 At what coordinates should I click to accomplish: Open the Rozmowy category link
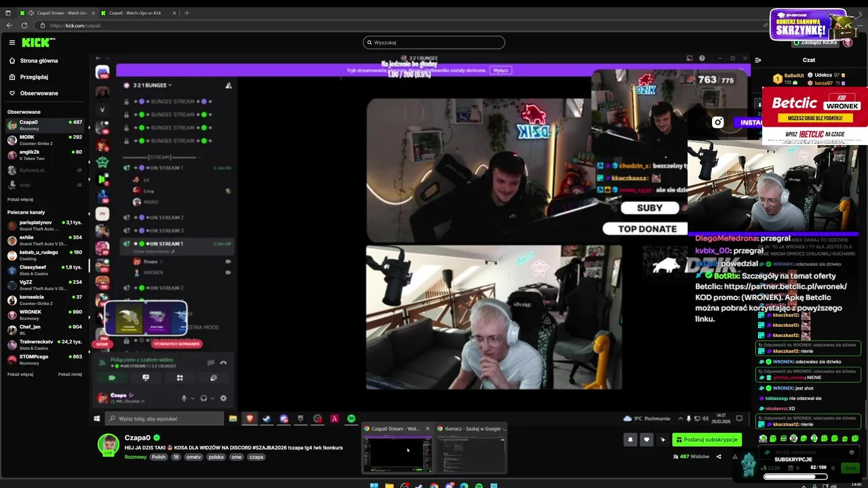tap(134, 457)
